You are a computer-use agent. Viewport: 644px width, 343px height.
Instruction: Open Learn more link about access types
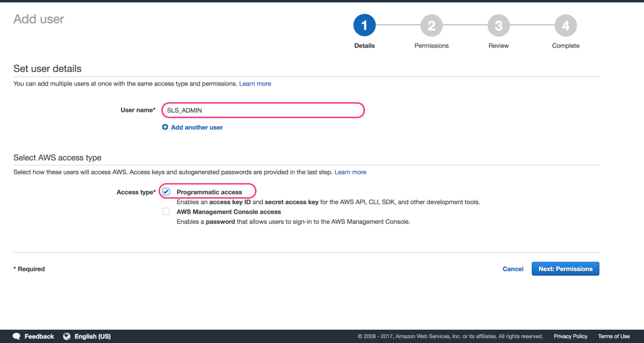tap(350, 172)
